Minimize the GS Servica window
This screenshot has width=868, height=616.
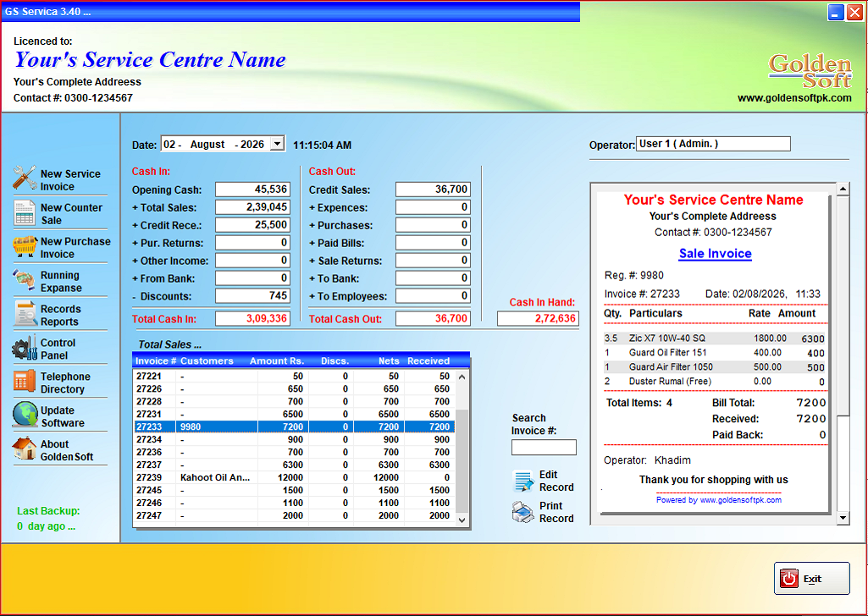(x=836, y=12)
